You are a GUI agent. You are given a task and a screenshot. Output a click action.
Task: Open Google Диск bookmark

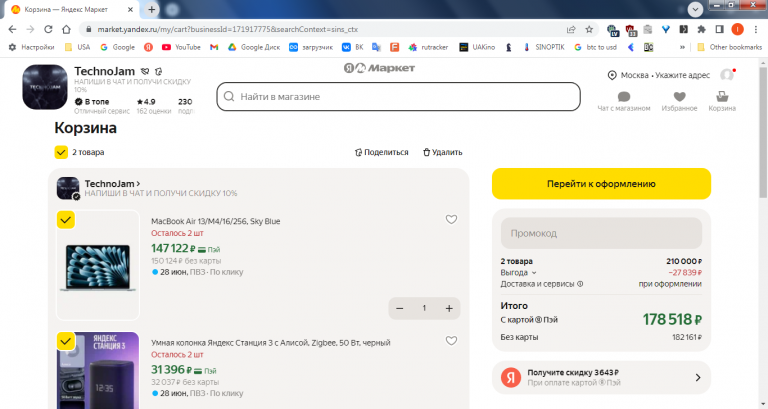(254, 47)
